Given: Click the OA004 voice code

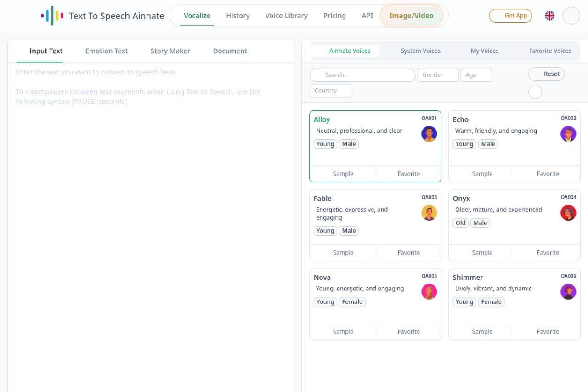Looking at the screenshot, I should (568, 198).
